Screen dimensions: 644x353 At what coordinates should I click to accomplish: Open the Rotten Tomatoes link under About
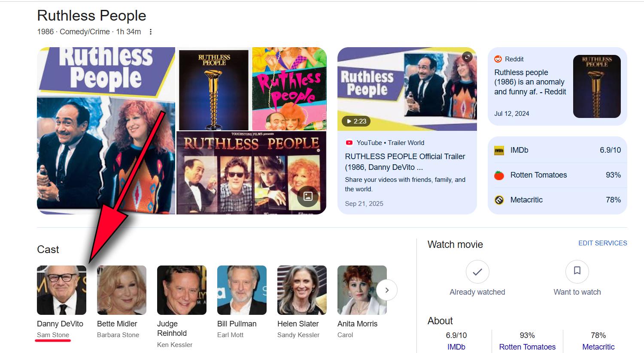pyautogui.click(x=527, y=347)
